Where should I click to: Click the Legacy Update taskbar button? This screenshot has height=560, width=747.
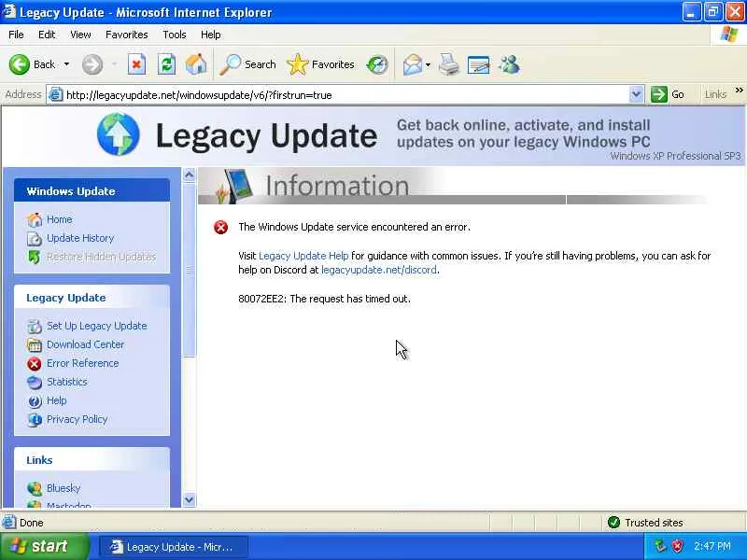[x=174, y=547]
